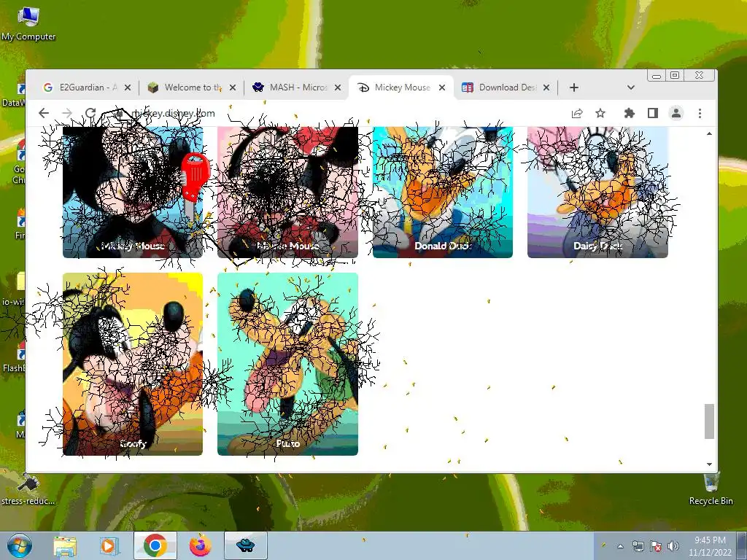This screenshot has width=747, height=560.
Task: Click the scrollbar down arrow
Action: point(709,464)
